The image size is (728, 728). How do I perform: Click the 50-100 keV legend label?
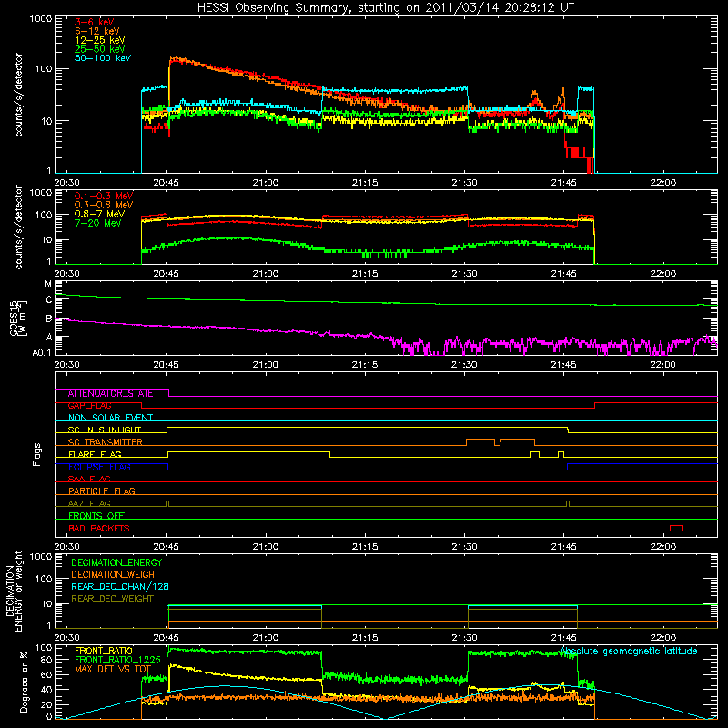tap(103, 58)
